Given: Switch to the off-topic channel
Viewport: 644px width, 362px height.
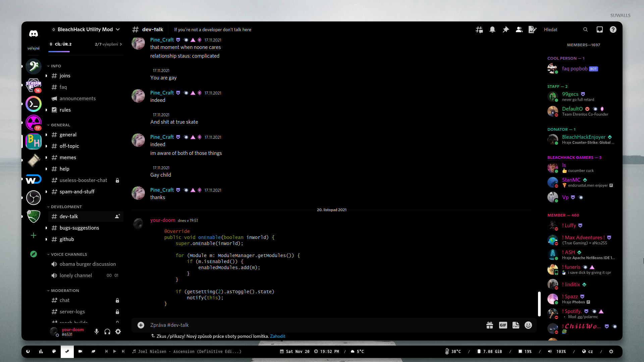Looking at the screenshot, I should tap(69, 146).
